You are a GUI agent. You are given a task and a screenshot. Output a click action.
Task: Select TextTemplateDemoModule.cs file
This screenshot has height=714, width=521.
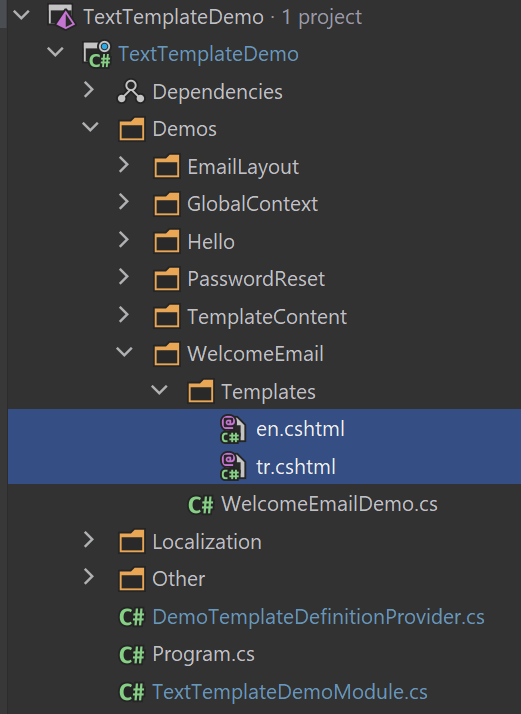click(x=290, y=692)
